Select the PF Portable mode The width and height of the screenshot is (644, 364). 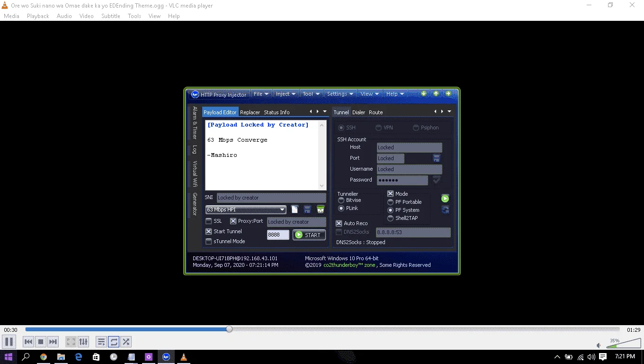(x=390, y=202)
